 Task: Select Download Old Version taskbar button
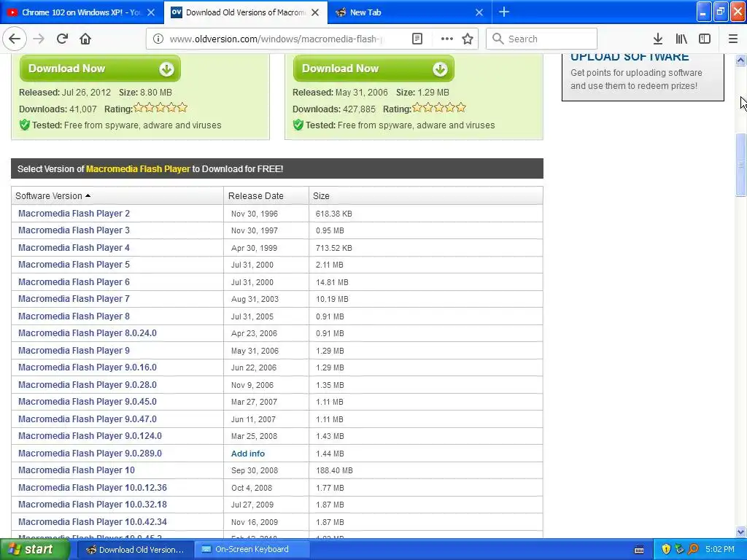tap(135, 550)
